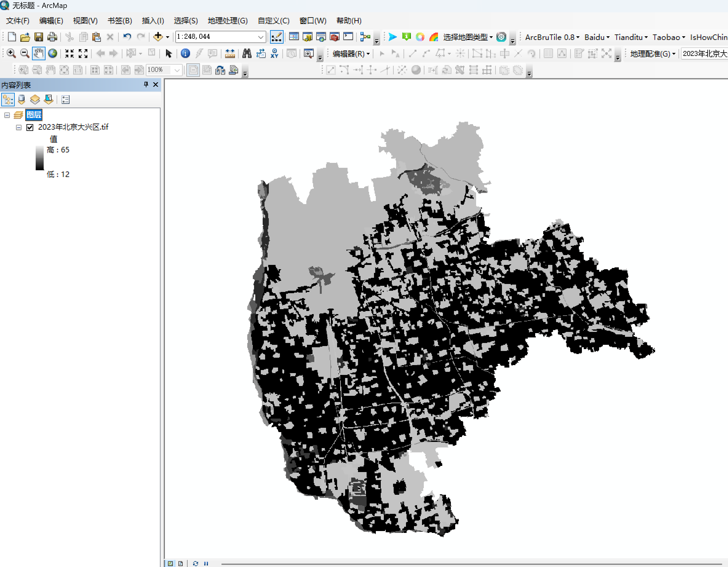
Task: Switch to layout view at bottom
Action: point(180,563)
